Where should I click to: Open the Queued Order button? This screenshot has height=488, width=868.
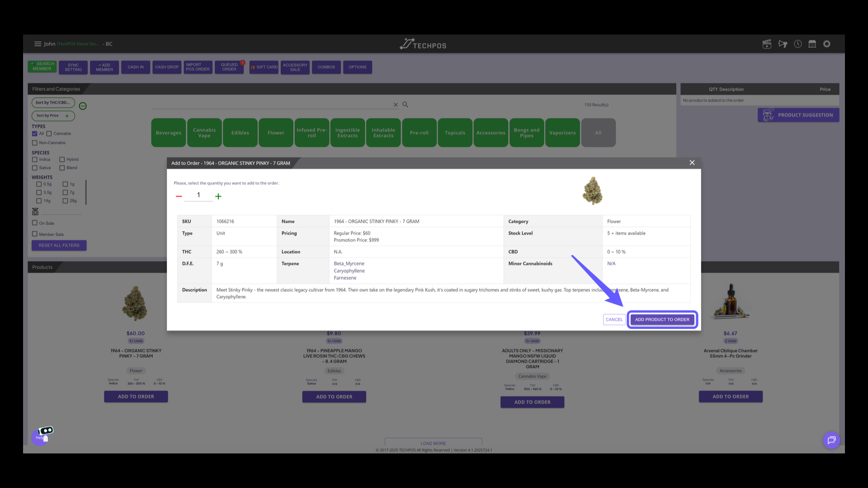point(229,67)
